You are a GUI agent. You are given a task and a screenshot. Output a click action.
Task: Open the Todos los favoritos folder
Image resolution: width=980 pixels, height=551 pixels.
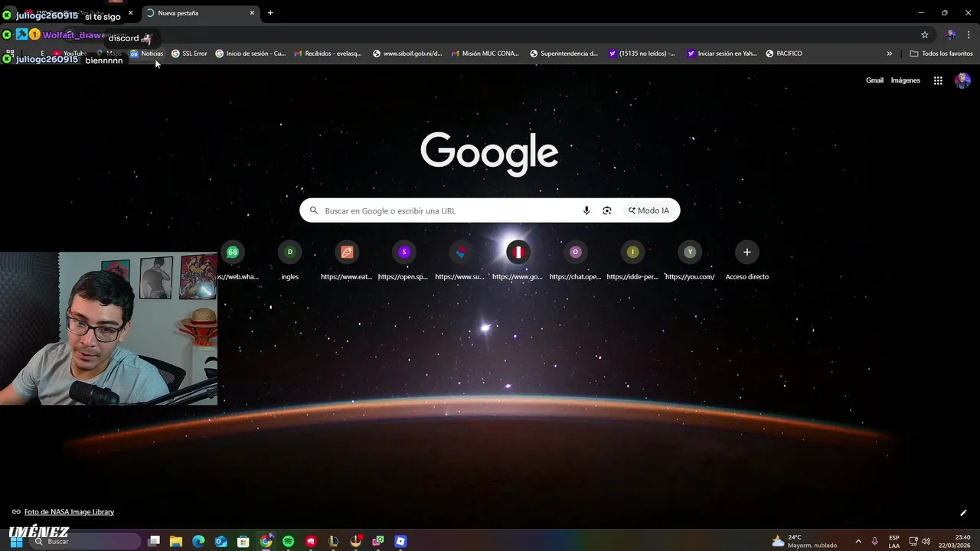(x=941, y=54)
